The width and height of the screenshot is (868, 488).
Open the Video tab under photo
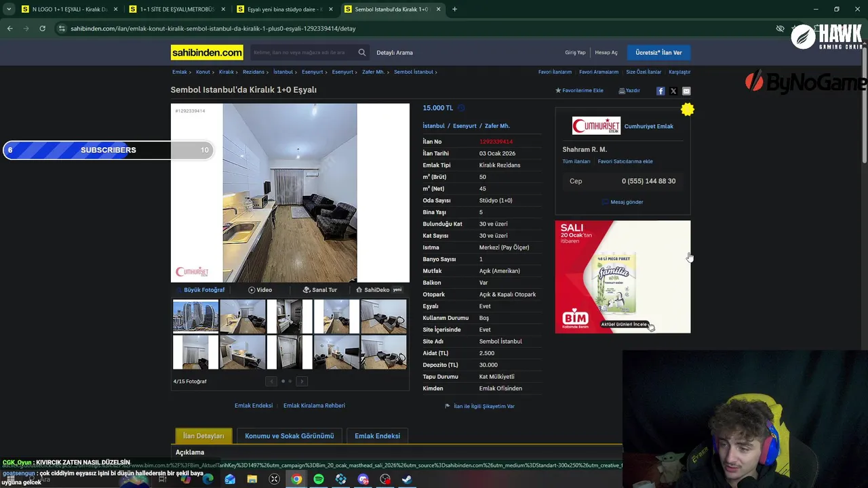[x=260, y=290]
